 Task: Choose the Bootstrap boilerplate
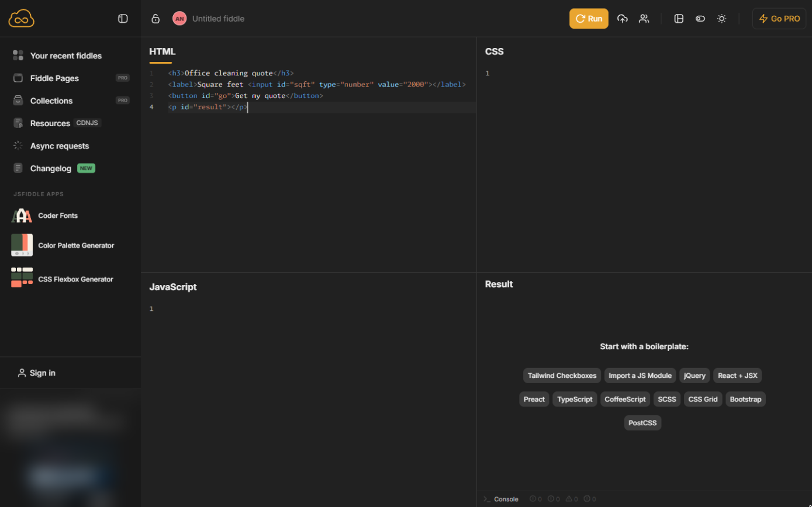pyautogui.click(x=745, y=400)
